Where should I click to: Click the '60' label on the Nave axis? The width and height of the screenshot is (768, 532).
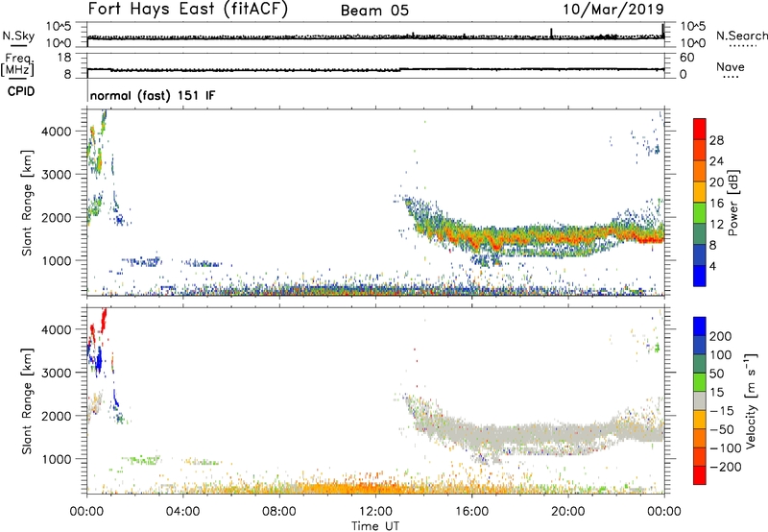tap(686, 58)
